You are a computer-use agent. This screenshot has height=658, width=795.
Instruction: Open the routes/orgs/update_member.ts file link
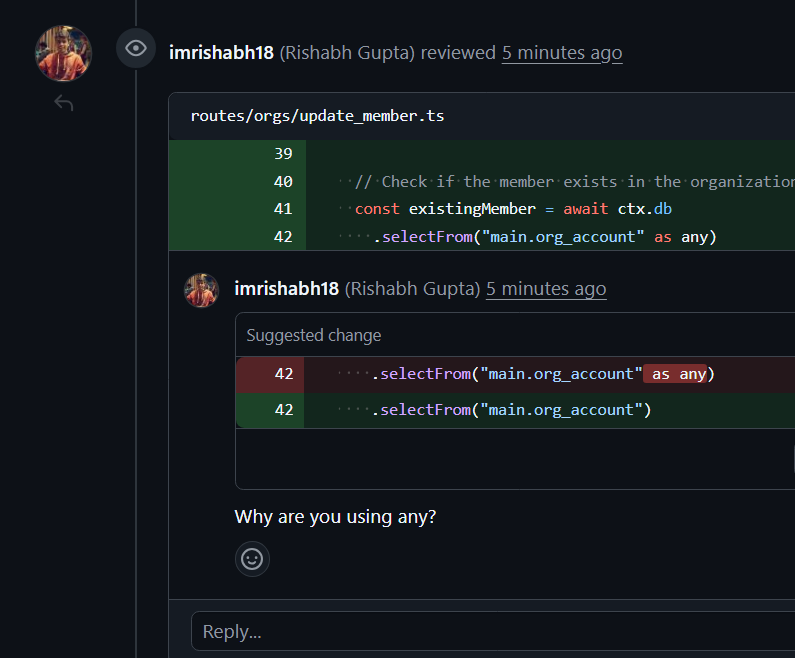click(317, 116)
